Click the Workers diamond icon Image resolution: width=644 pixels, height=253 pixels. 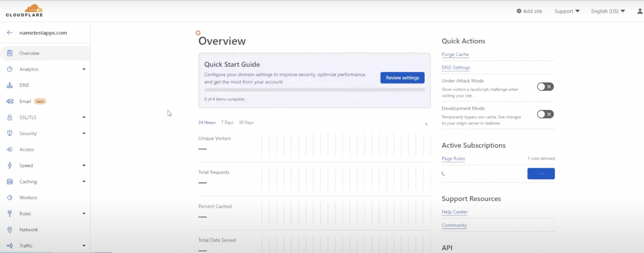[x=10, y=198]
